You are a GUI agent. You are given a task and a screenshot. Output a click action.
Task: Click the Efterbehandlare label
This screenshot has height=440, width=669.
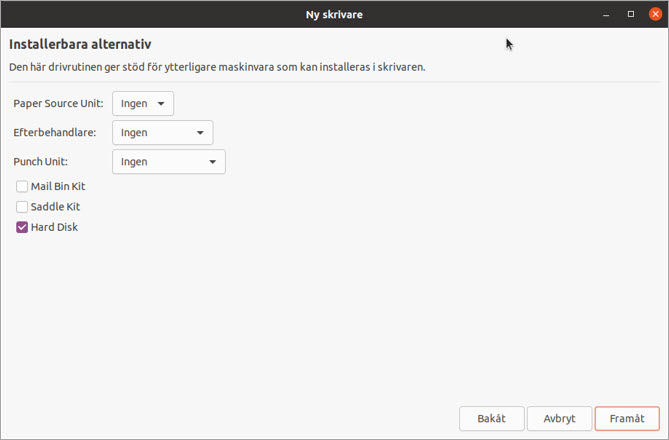55,133
